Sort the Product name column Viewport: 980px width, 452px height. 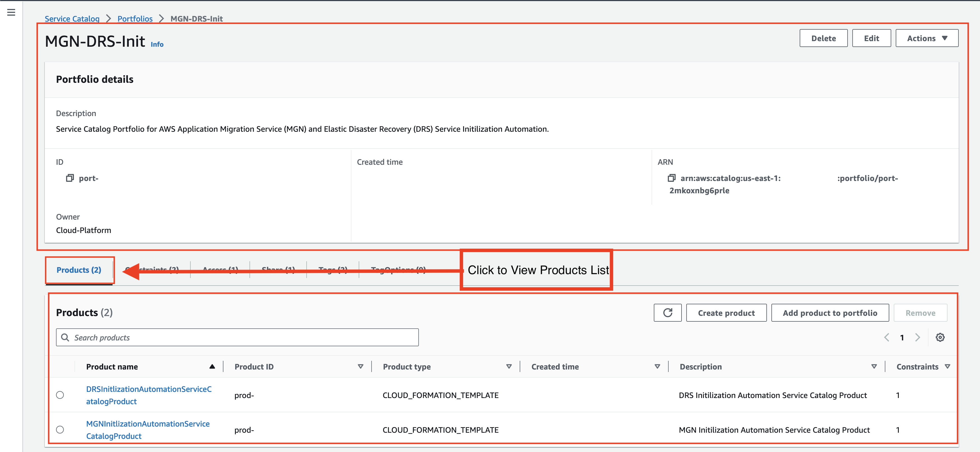tap(212, 366)
